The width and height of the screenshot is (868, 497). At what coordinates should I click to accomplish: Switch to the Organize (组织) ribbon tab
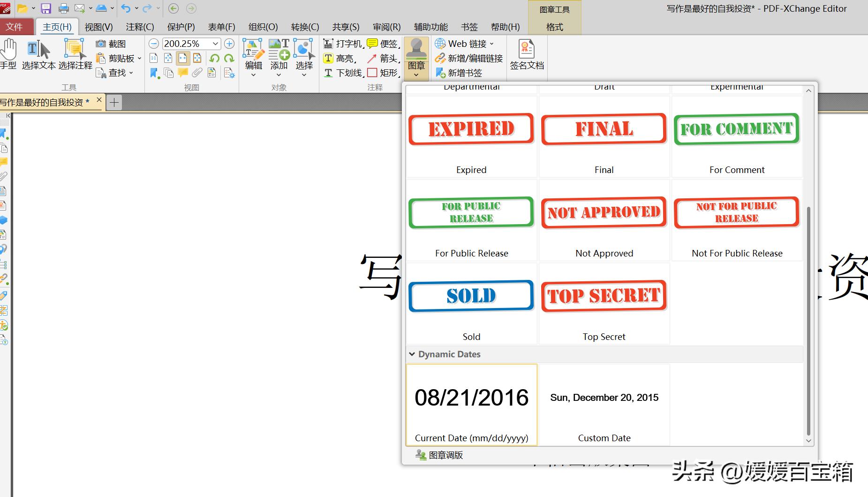pos(263,27)
